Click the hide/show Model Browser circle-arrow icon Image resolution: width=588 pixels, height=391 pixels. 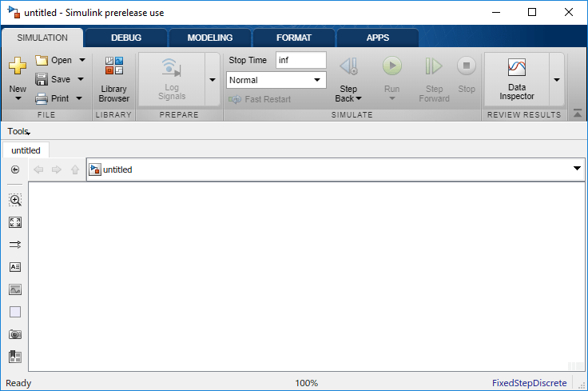[x=15, y=170]
